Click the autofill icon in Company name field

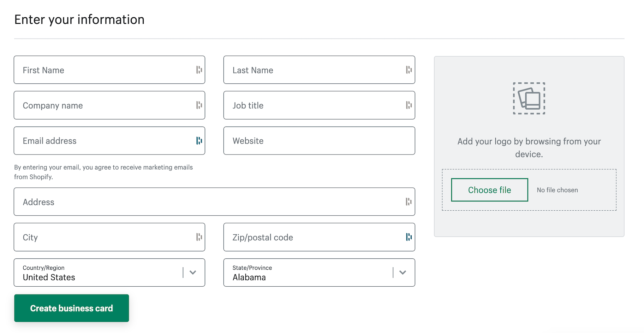pyautogui.click(x=199, y=105)
